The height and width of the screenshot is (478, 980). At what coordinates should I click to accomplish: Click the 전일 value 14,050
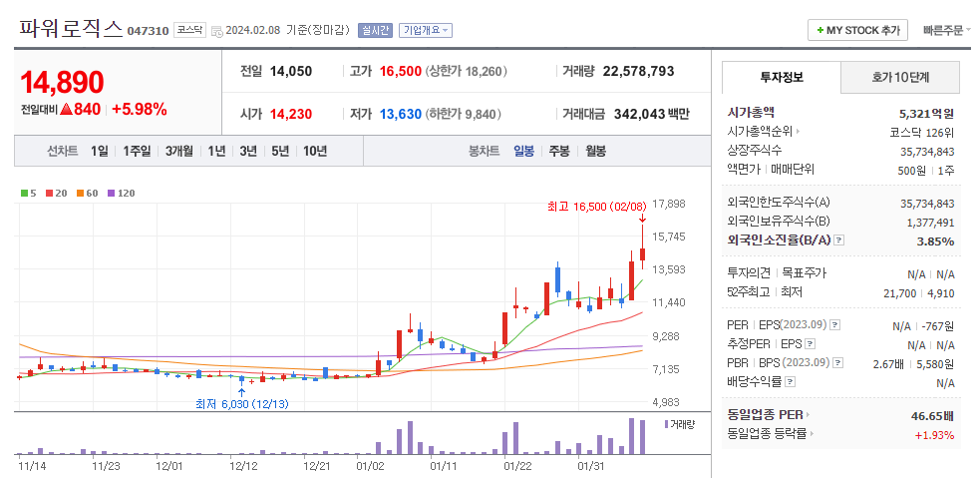pyautogui.click(x=291, y=71)
